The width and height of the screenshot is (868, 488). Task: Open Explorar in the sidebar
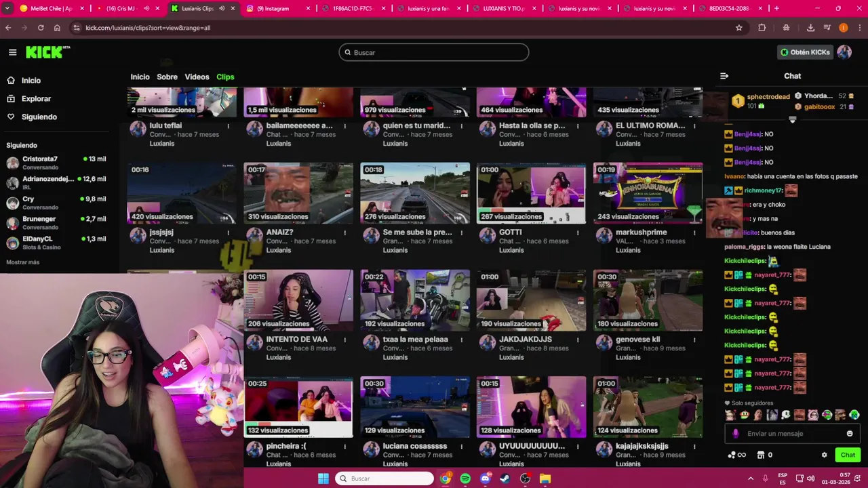click(x=36, y=99)
